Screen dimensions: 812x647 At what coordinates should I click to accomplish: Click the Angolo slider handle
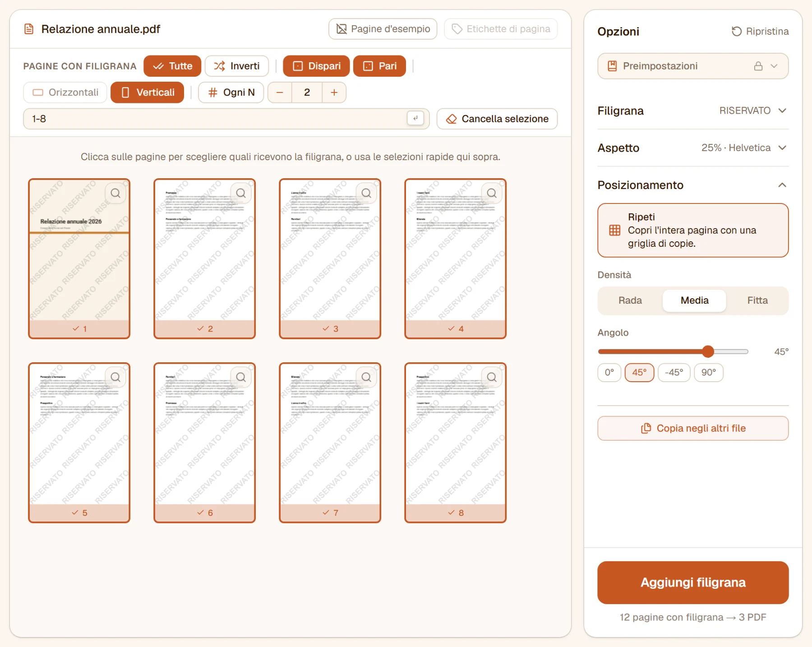[708, 351]
